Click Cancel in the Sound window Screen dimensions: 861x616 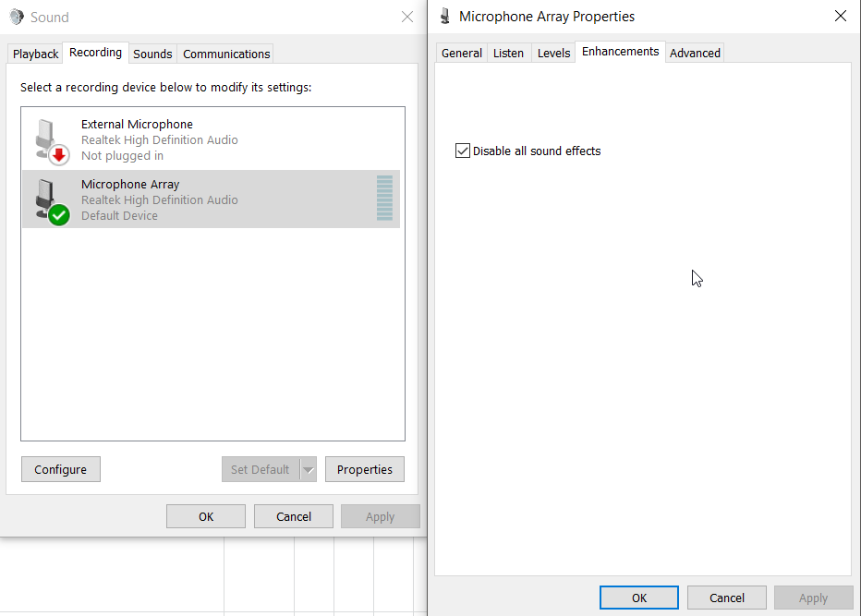[294, 516]
